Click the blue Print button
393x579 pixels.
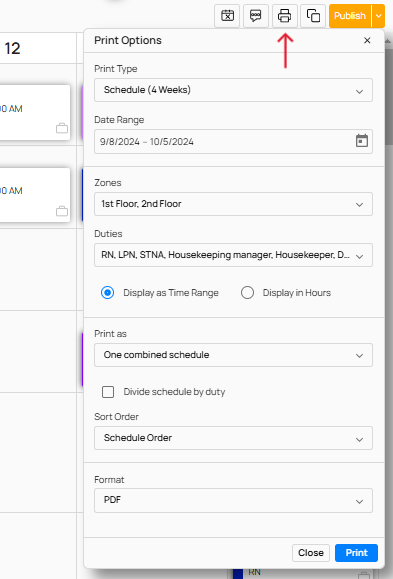[x=356, y=553]
